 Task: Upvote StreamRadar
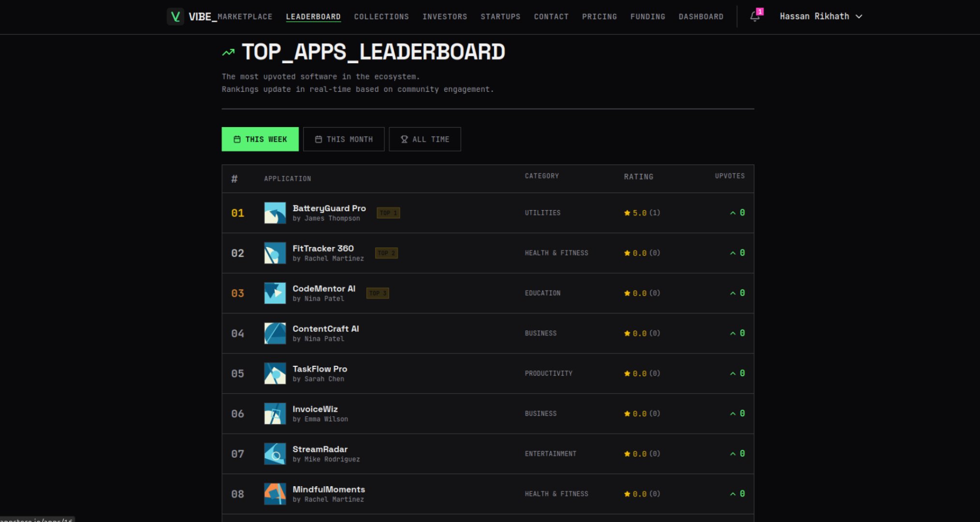click(x=737, y=453)
